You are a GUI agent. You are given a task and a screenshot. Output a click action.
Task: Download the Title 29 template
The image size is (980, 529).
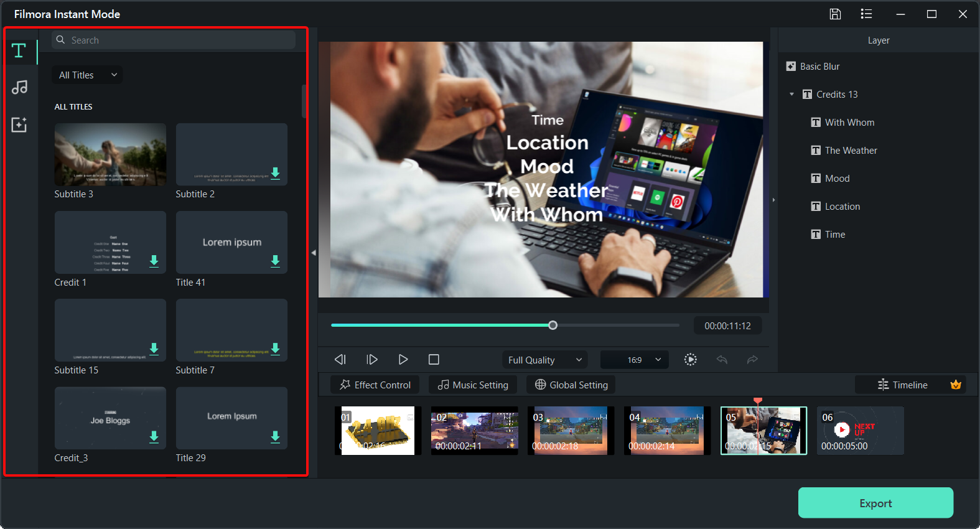tap(275, 437)
